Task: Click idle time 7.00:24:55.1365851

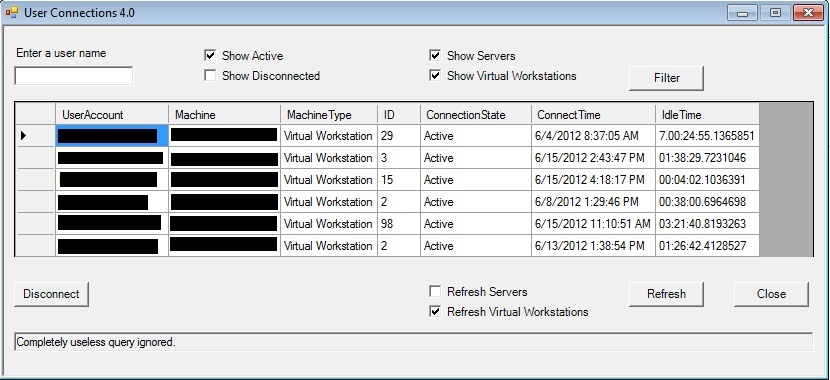Action: click(x=707, y=136)
